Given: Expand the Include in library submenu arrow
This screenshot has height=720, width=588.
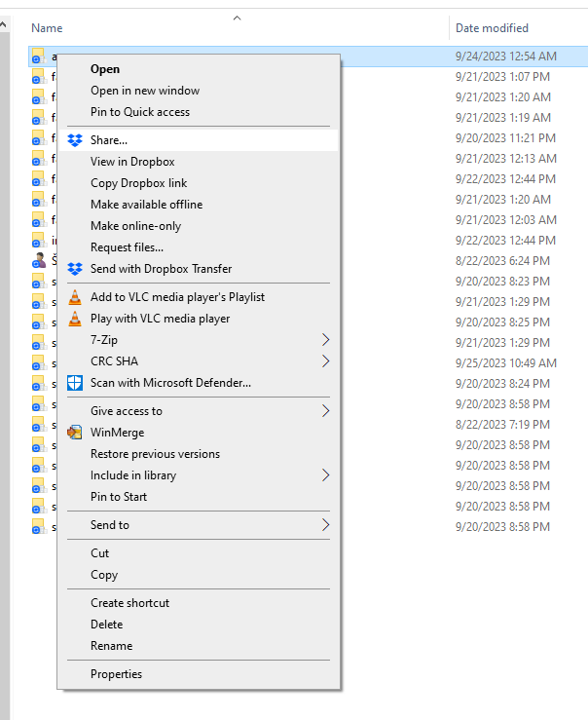Looking at the screenshot, I should tap(325, 475).
